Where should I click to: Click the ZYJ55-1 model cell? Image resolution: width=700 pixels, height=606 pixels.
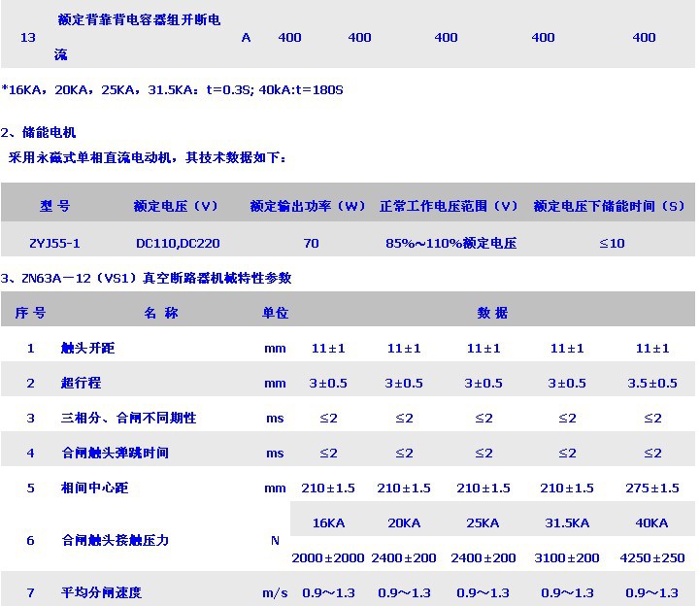click(55, 243)
